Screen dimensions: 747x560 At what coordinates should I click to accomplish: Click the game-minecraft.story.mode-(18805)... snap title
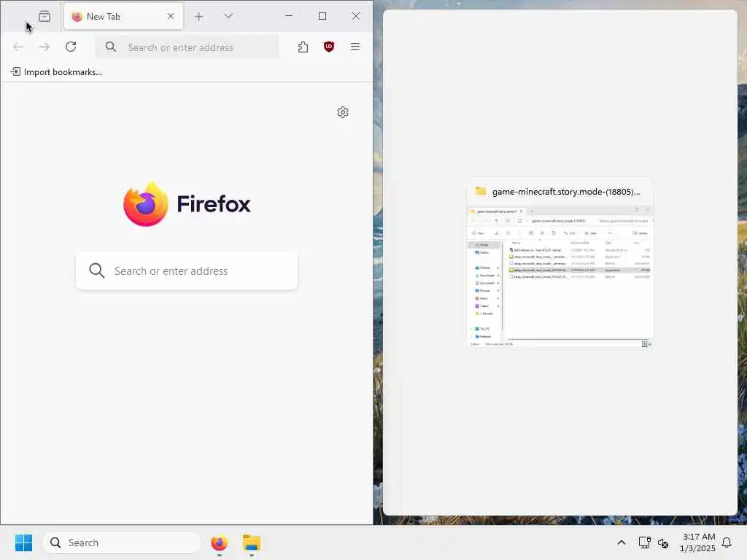[x=566, y=192]
